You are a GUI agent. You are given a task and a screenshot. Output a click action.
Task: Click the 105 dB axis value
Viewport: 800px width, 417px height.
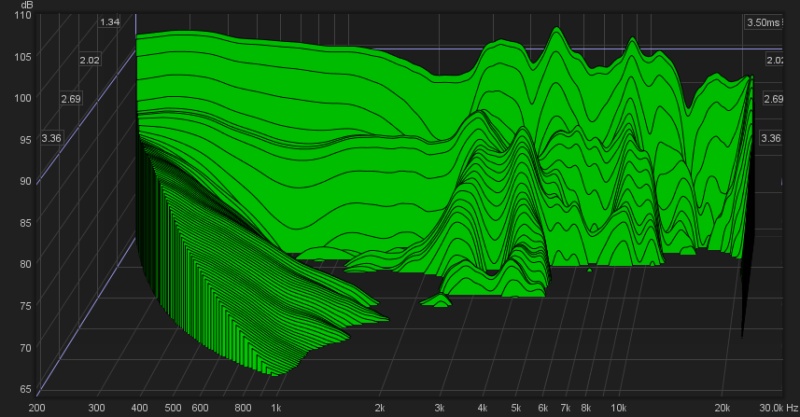(22, 57)
